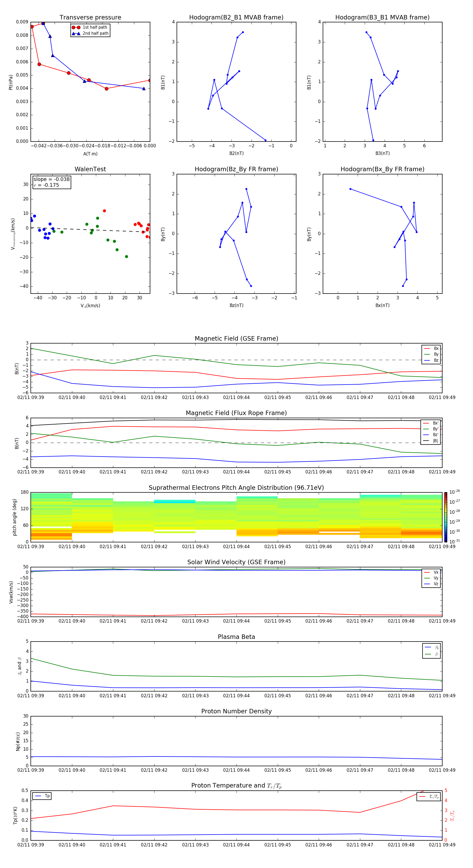Image resolution: width=473 pixels, height=868 pixels.
Task: Click the 'r = -0.175' annotation
Action: (x=46, y=185)
